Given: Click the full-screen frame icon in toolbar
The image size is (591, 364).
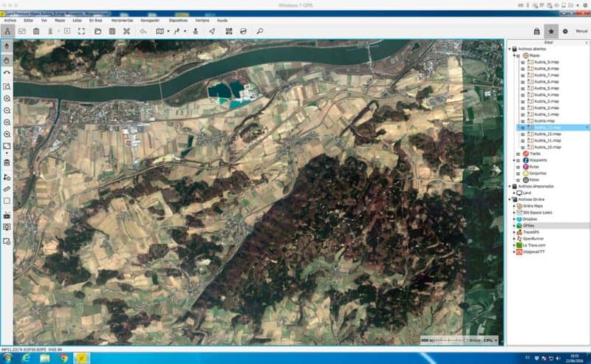Looking at the screenshot, I should pos(81,31).
